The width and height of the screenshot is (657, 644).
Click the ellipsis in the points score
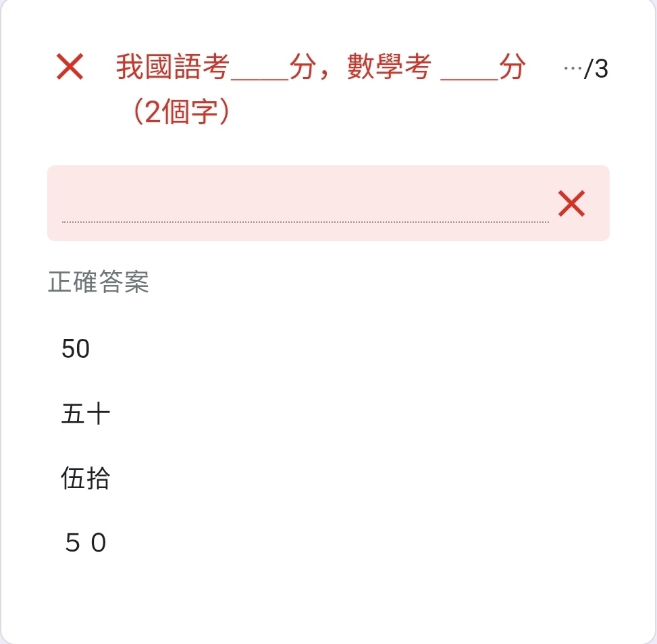coord(573,69)
